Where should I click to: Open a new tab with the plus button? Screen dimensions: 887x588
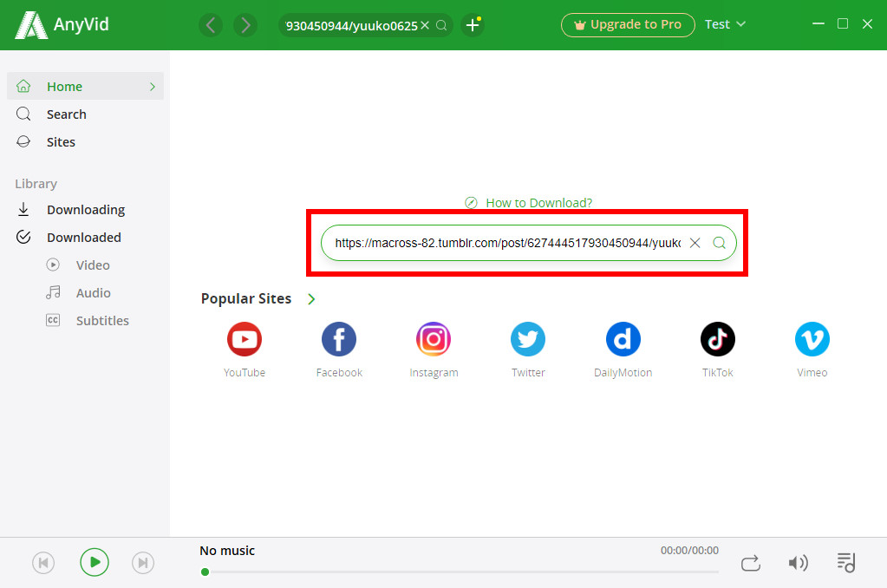473,25
